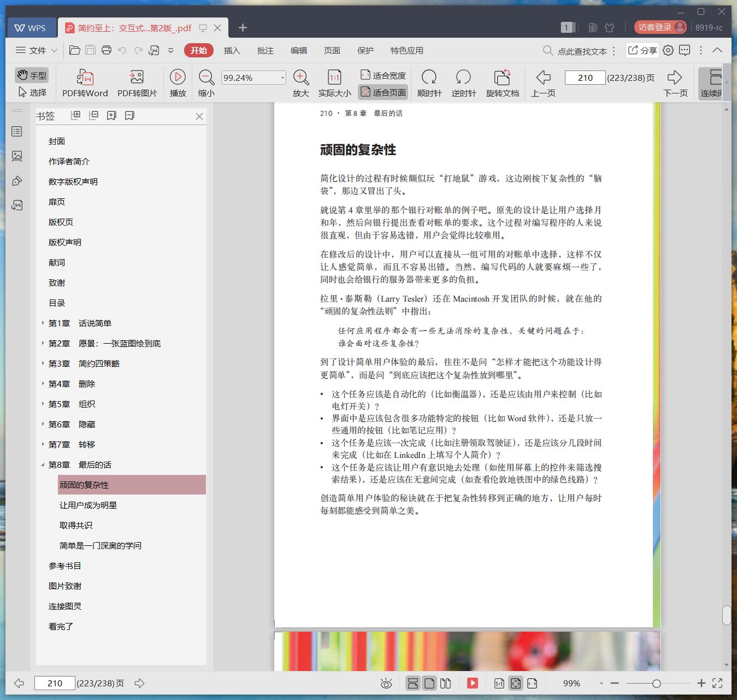Collapse 第8章 最后的话 bookmark
737x700 pixels.
[43, 464]
